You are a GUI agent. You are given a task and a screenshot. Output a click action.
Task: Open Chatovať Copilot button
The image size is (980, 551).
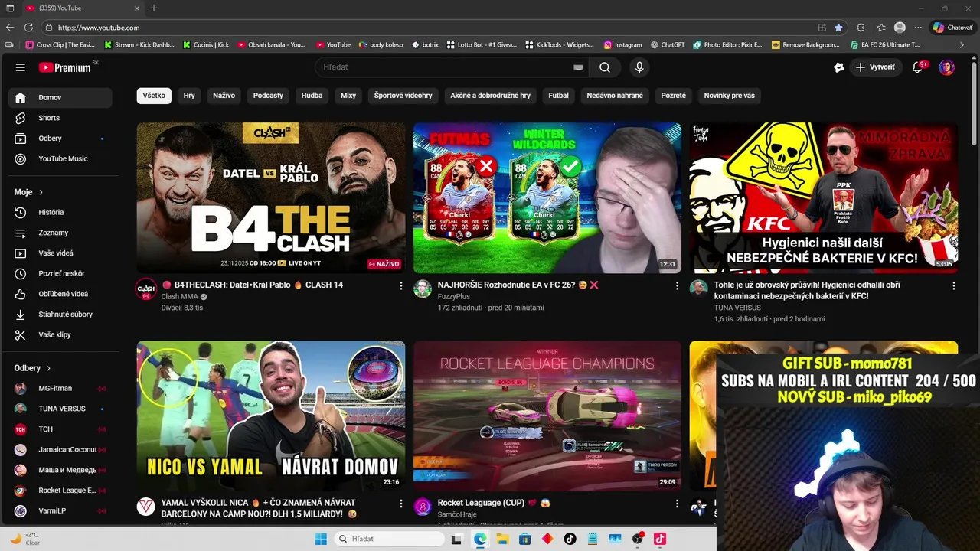(952, 28)
